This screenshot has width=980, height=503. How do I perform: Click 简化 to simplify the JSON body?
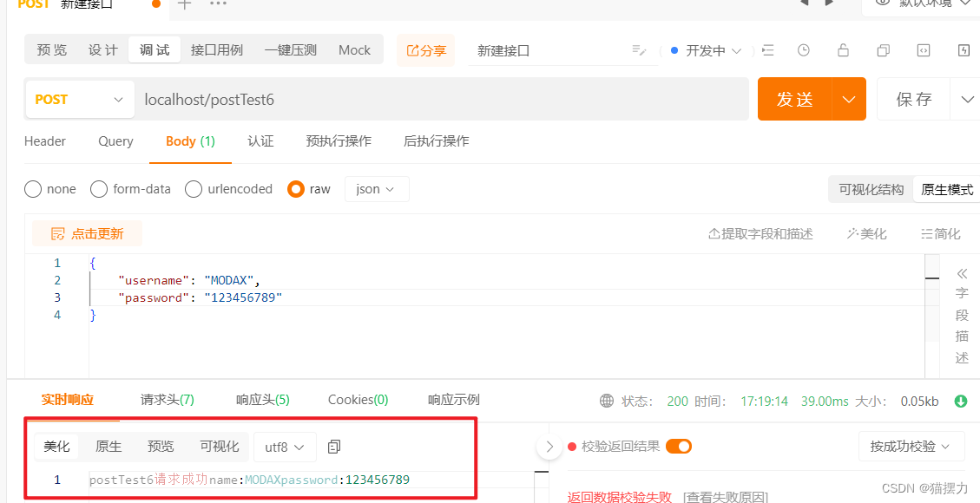(x=941, y=234)
